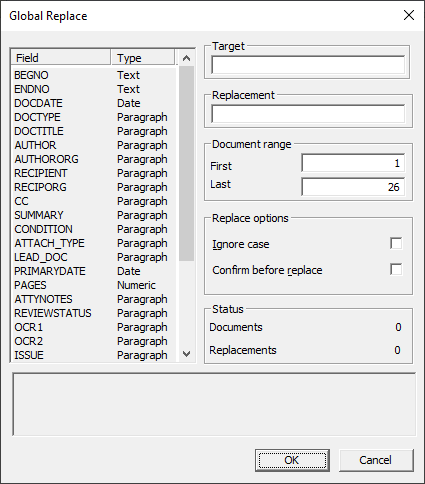Click the Cancel button
This screenshot has width=425, height=484.
[x=376, y=460]
